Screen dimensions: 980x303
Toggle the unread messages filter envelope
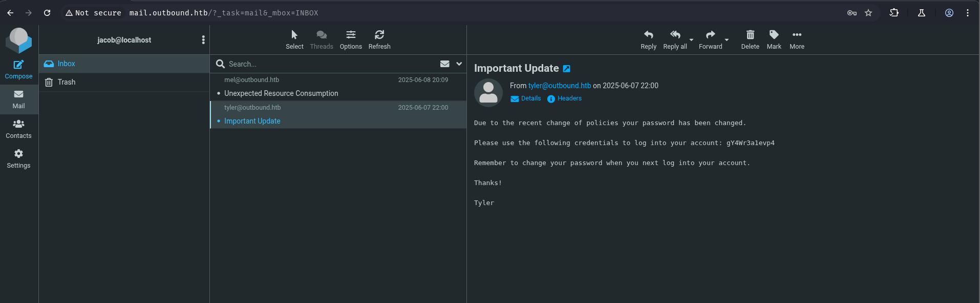pyautogui.click(x=444, y=64)
